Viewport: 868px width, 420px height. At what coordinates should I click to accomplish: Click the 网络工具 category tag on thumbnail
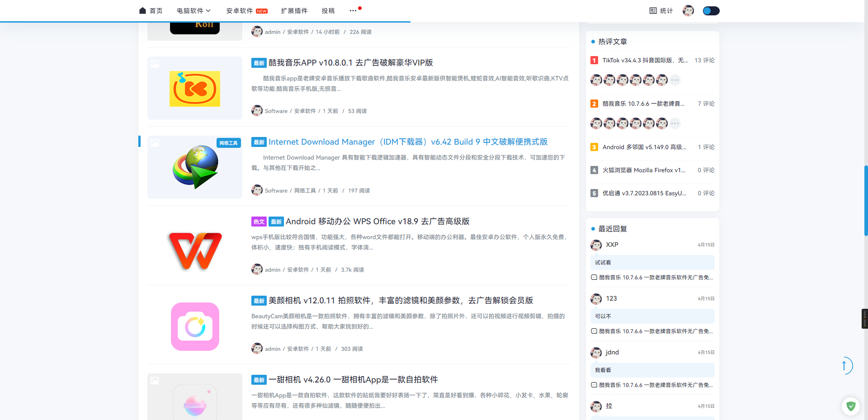click(x=228, y=143)
